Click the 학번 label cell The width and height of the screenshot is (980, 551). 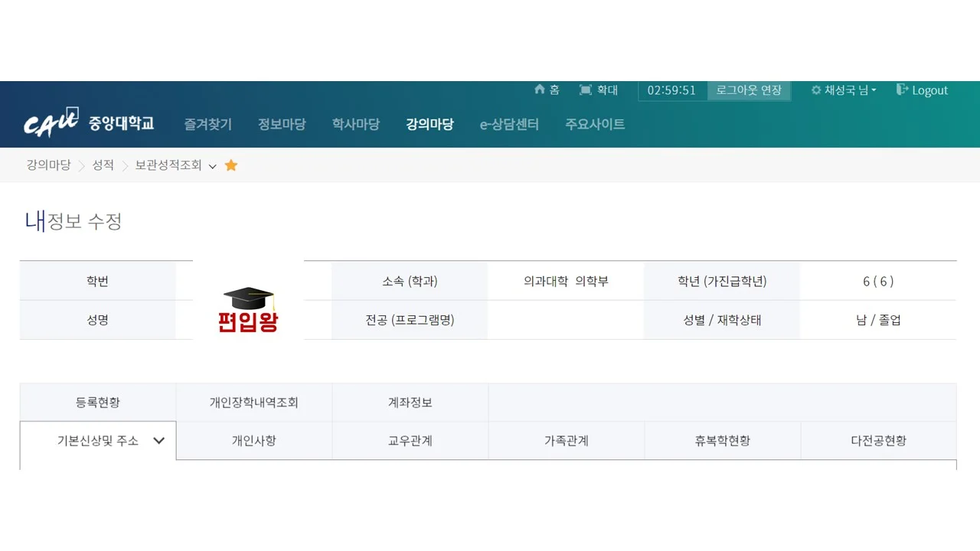coord(98,281)
